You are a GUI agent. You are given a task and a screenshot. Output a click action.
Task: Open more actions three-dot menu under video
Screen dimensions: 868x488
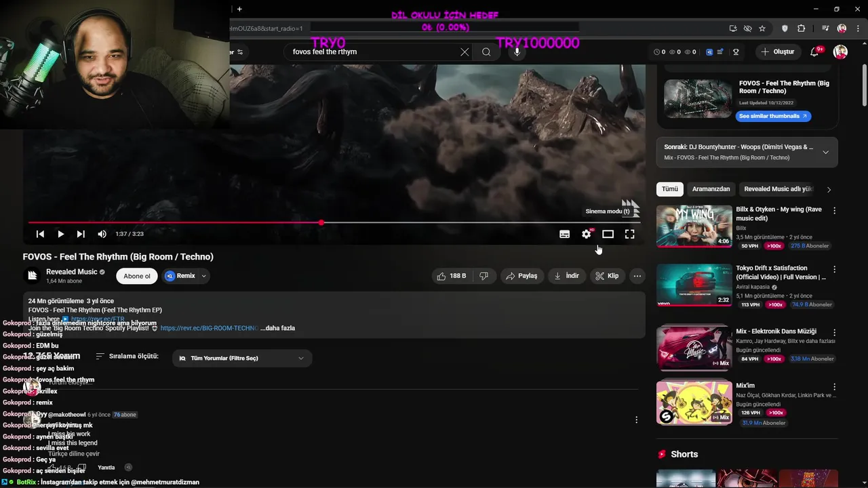[637, 276]
